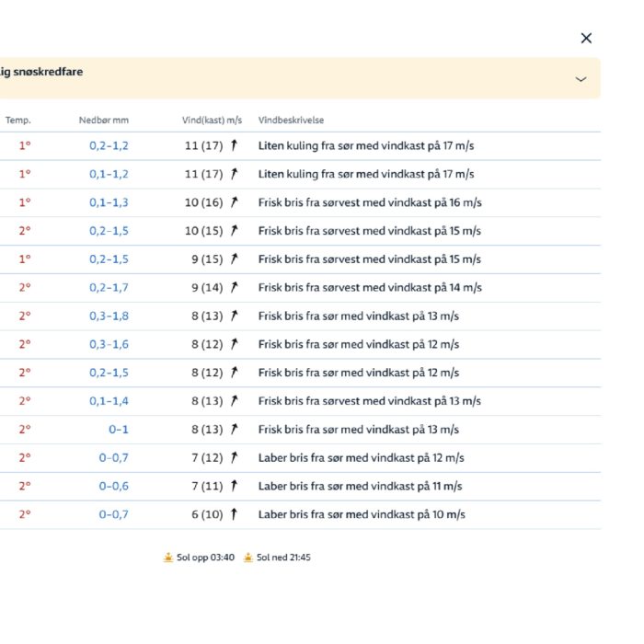
Task: Click precipitation value 0,3-1,6
Action: 109,344
